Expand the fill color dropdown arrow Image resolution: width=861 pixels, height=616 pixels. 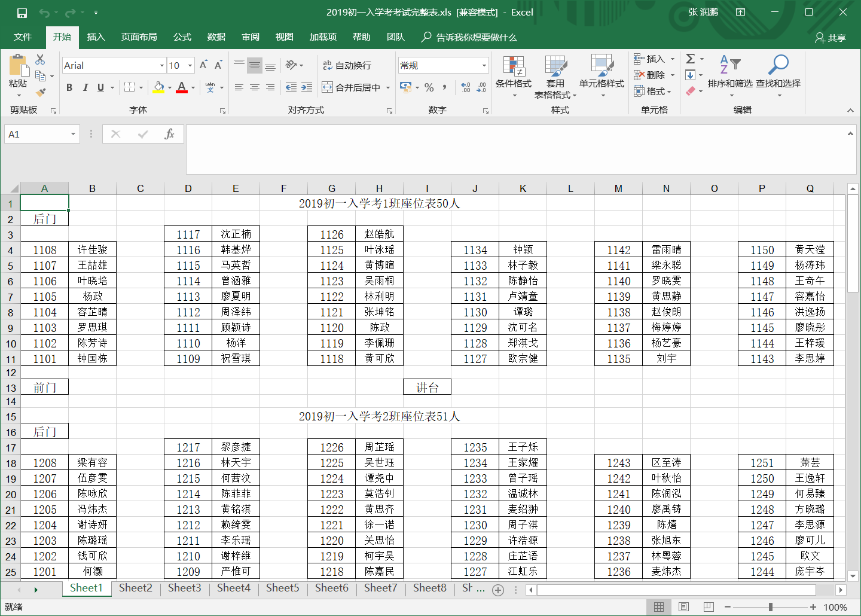[170, 87]
